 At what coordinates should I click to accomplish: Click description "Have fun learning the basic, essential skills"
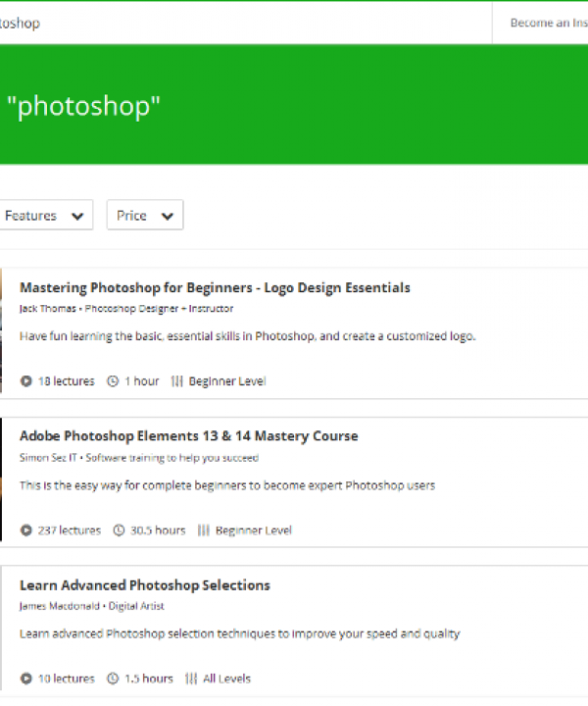pos(247,336)
